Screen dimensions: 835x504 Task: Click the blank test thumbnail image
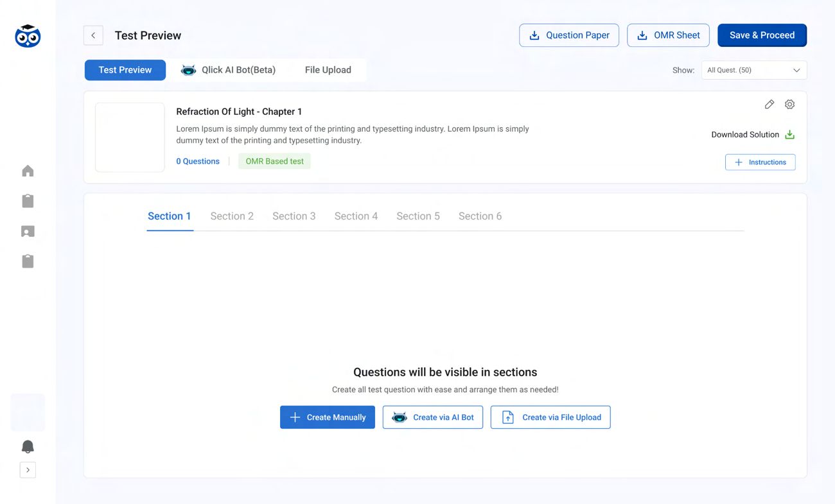coord(130,137)
